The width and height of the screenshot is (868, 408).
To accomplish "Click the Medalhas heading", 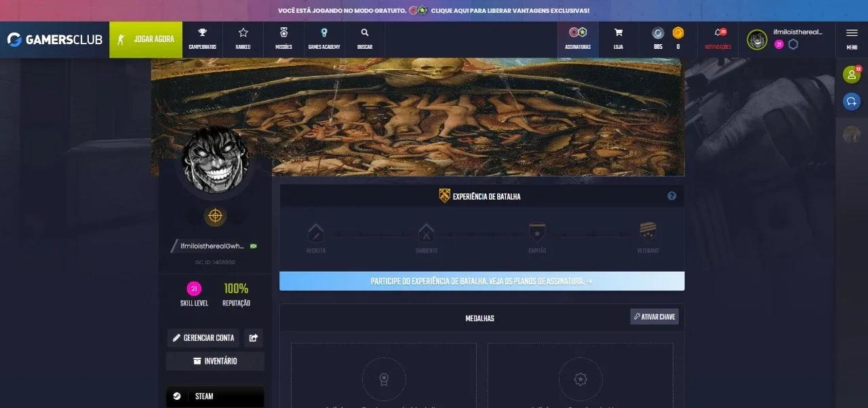I will 479,318.
